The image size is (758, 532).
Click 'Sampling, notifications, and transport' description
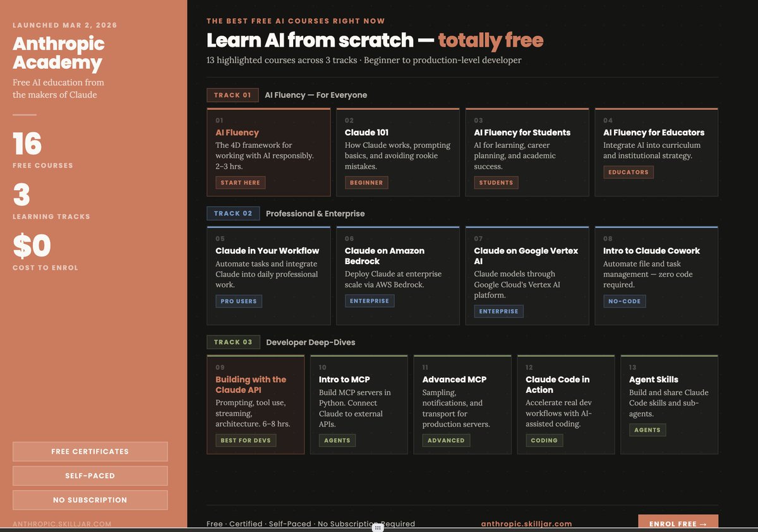click(x=456, y=408)
